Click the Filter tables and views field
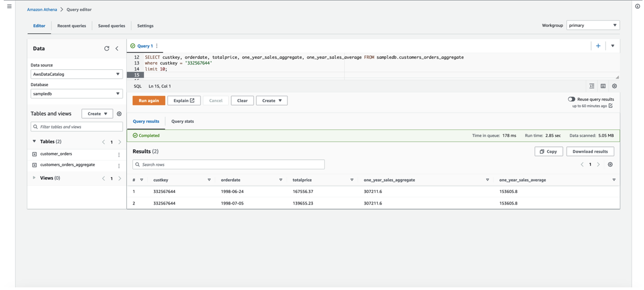The width and height of the screenshot is (644, 290). 77,127
